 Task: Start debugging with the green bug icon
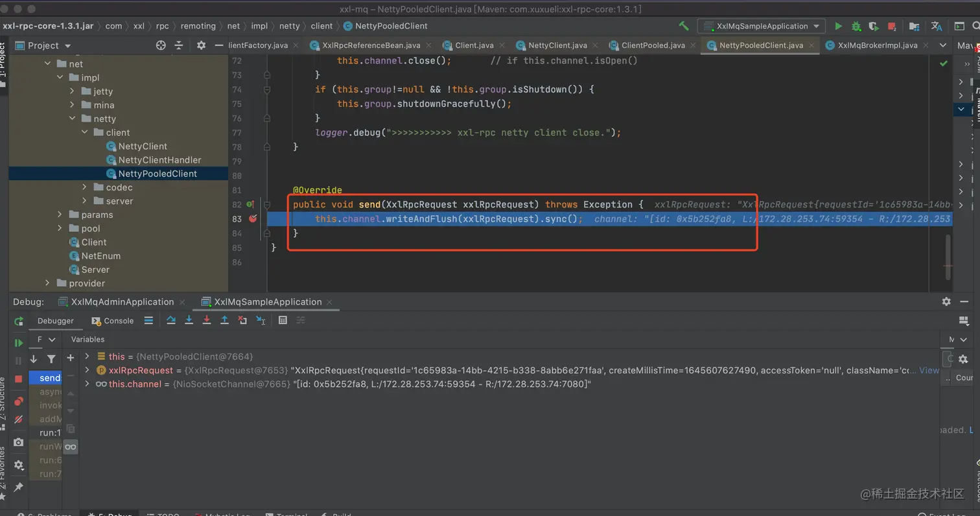coord(856,26)
